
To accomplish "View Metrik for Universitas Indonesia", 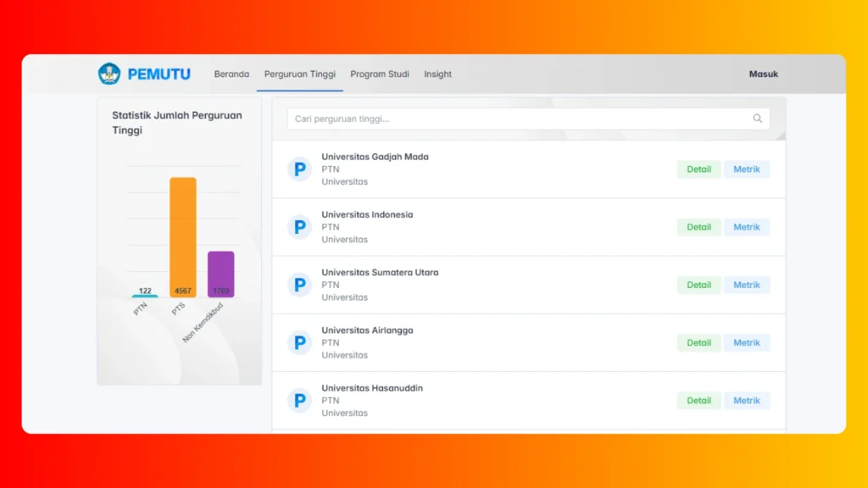I will [747, 227].
